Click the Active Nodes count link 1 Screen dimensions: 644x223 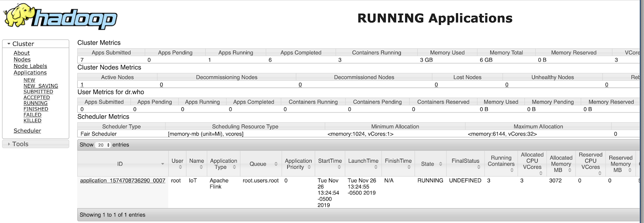(x=82, y=85)
